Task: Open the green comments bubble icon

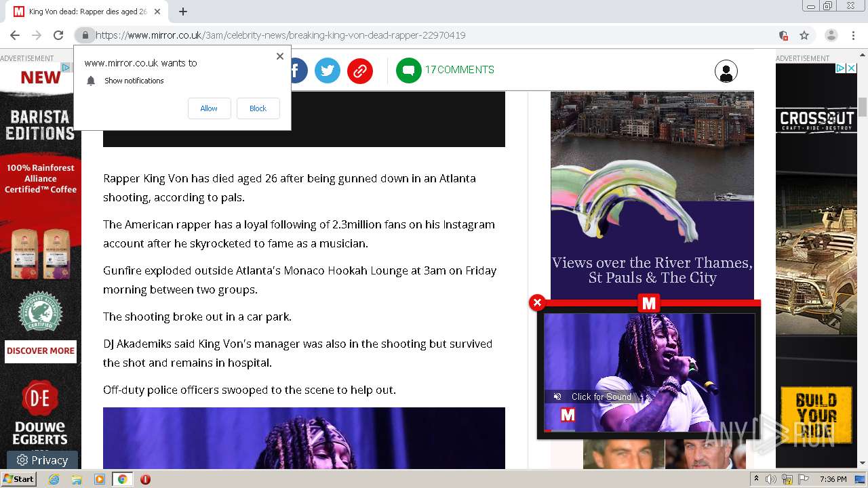Action: tap(409, 70)
